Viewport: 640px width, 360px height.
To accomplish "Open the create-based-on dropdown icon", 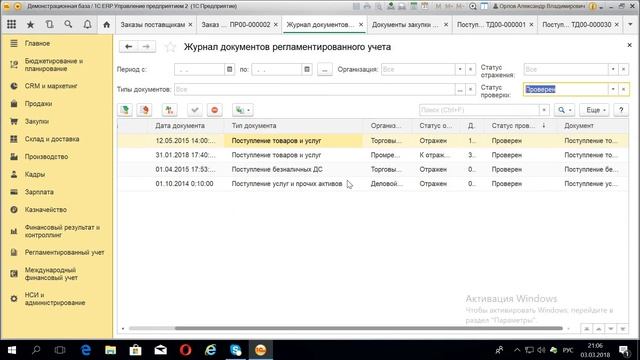I will coord(242,110).
